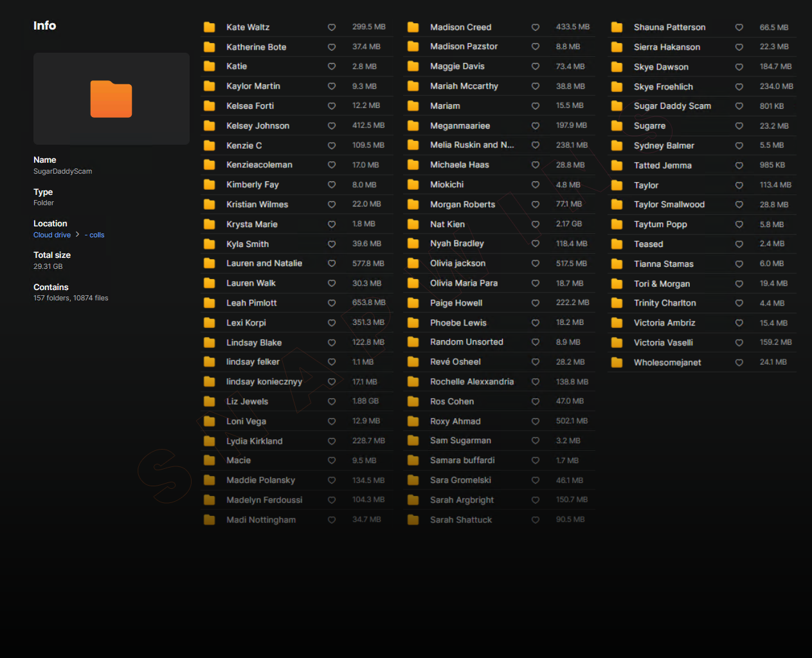Screen dimensions: 812x658
Task: Click the Sugarre folder icon
Action: click(617, 126)
